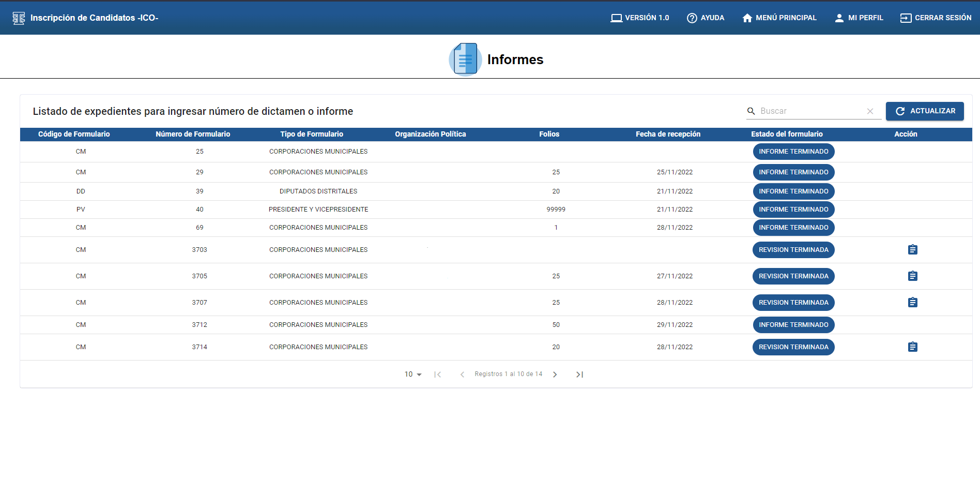Screen dimensions: 980x478
Task: Open the clipboard action for formulario 3703
Action: [912, 249]
